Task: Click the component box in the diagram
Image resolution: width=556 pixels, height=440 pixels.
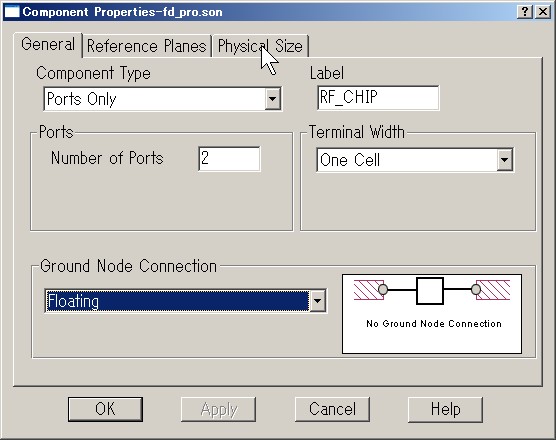Action: pos(430,291)
